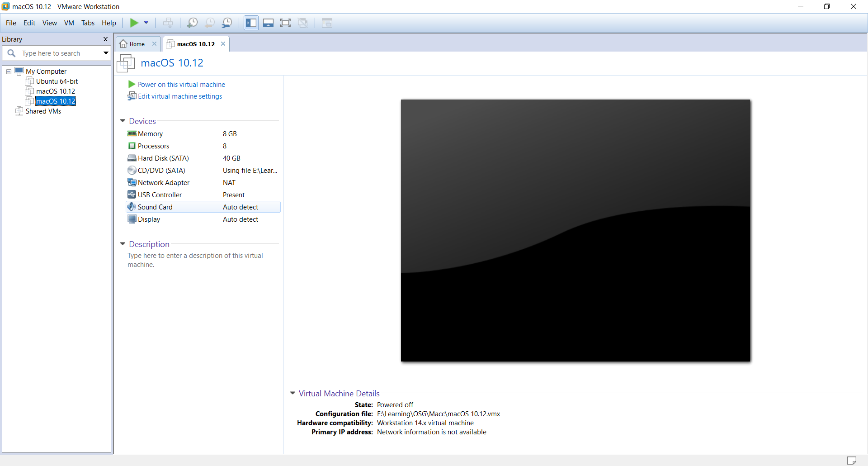868x466 pixels.
Task: Open the Edit menu
Action: 29,23
